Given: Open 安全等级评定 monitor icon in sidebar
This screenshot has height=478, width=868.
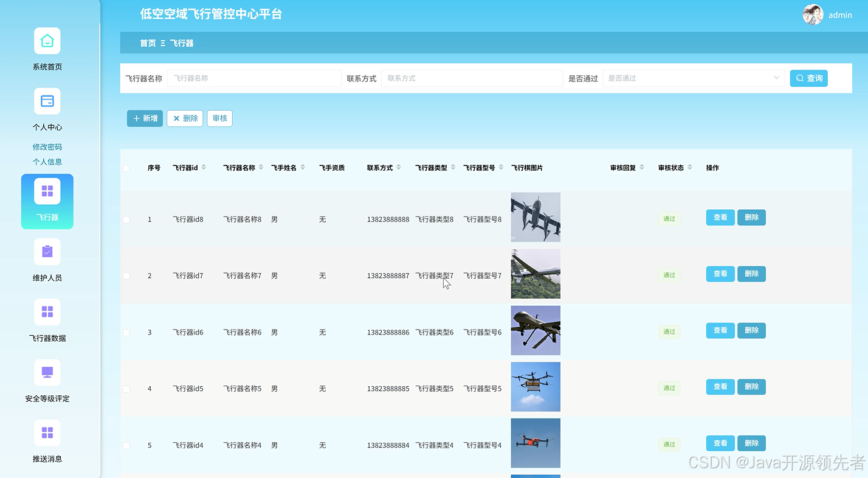Looking at the screenshot, I should [x=47, y=372].
